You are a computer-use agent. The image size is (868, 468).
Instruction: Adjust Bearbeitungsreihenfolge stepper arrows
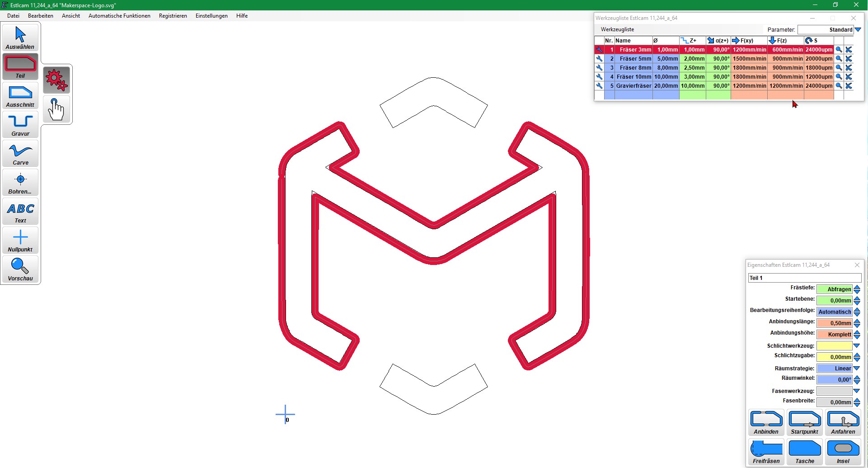coord(857,312)
